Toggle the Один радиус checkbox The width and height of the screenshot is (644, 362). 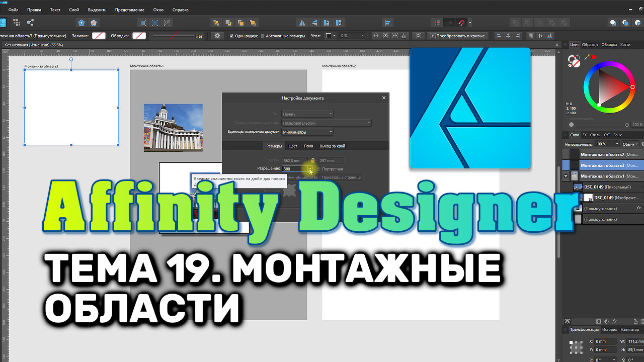point(231,36)
